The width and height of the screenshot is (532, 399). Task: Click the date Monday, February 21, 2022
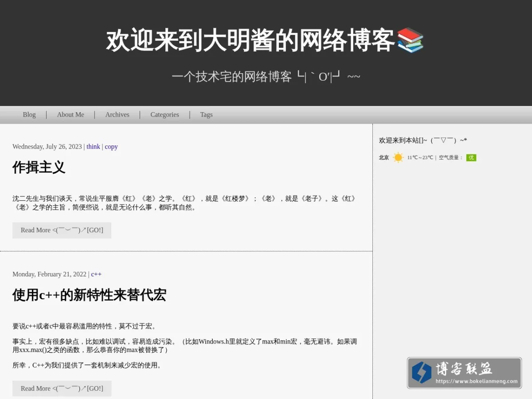coord(49,274)
